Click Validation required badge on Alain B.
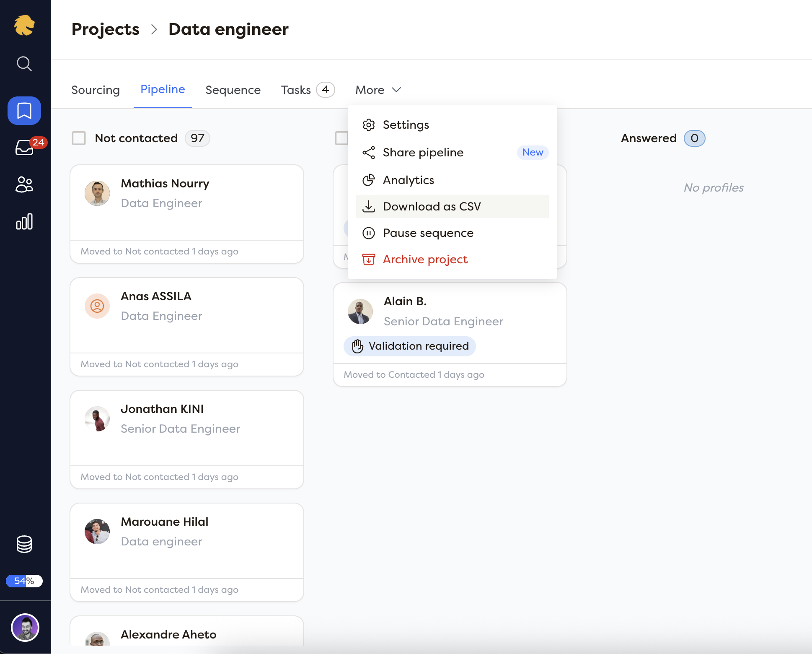812x654 pixels. point(410,346)
